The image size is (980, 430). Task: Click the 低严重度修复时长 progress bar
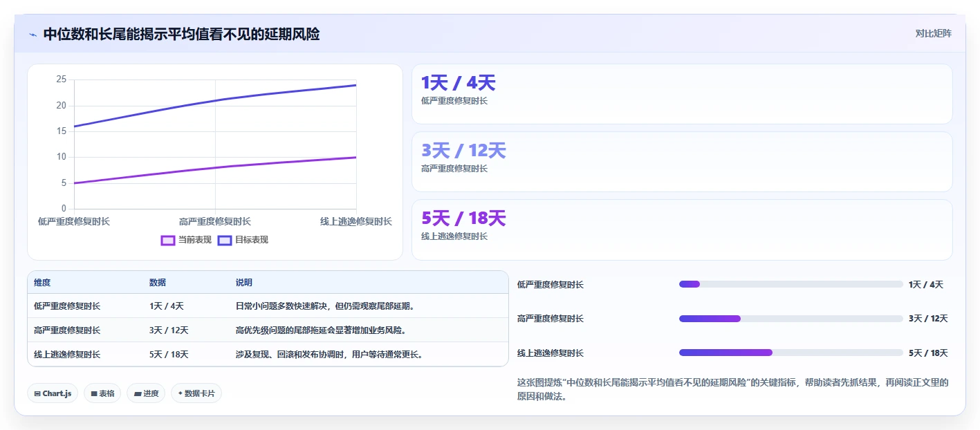pos(791,284)
